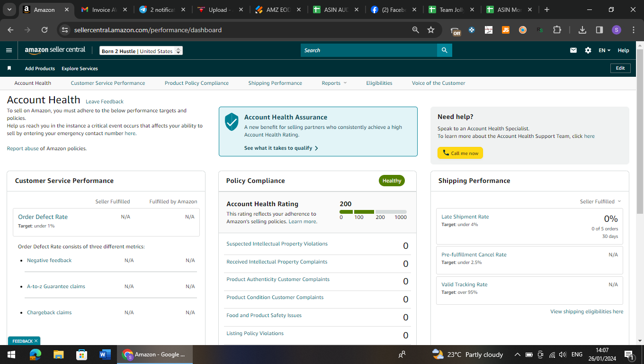Open the Product Policy Compliance tab
This screenshot has width=644, height=364.
pyautogui.click(x=197, y=83)
